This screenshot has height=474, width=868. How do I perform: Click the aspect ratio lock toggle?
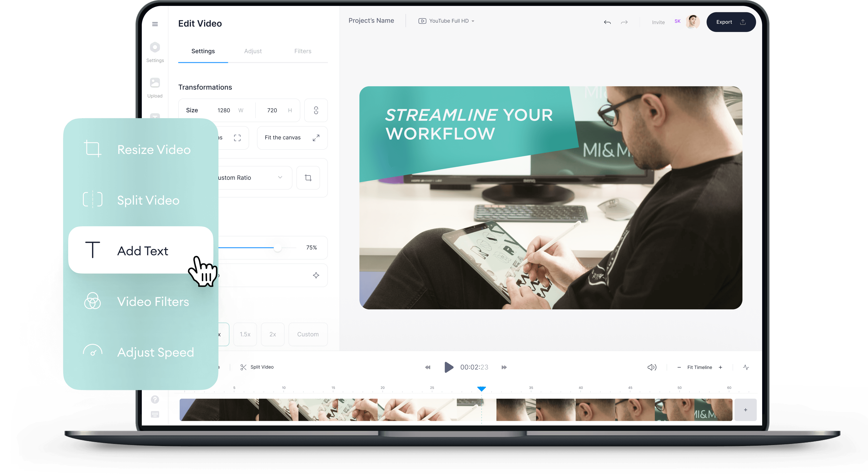click(316, 110)
